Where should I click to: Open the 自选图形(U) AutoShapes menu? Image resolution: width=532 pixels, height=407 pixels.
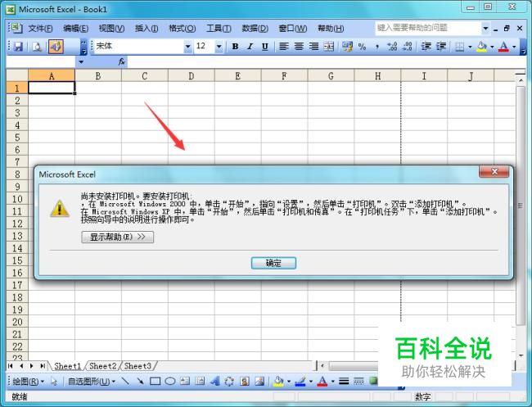(92, 382)
